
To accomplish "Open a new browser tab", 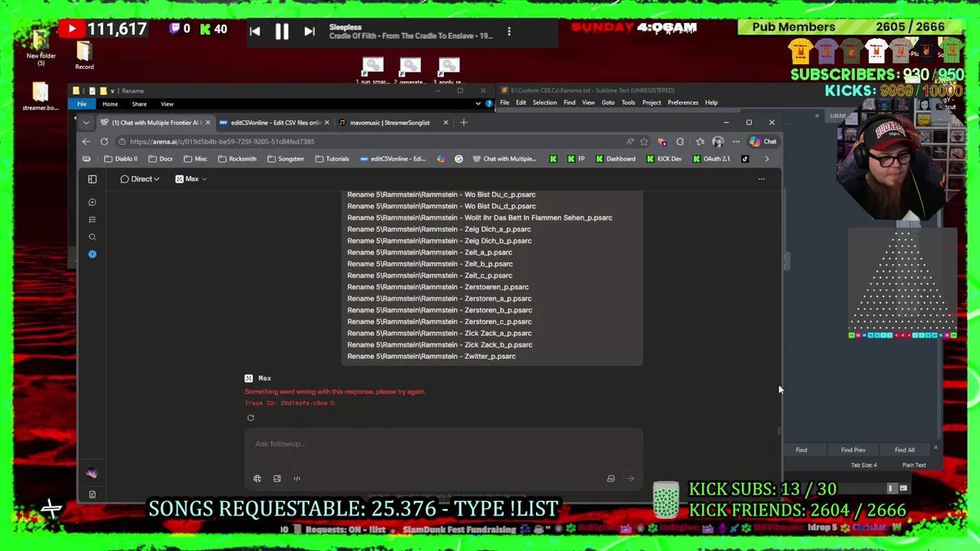I will click(x=463, y=122).
